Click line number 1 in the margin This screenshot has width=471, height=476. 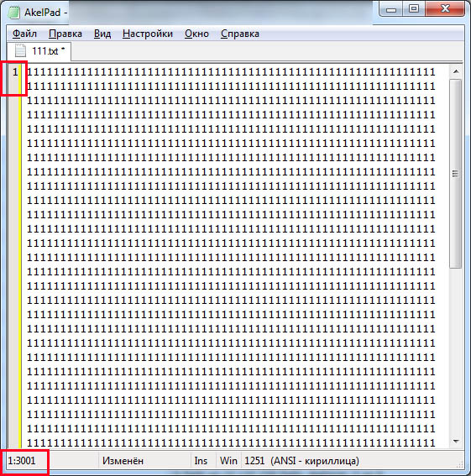click(x=15, y=72)
